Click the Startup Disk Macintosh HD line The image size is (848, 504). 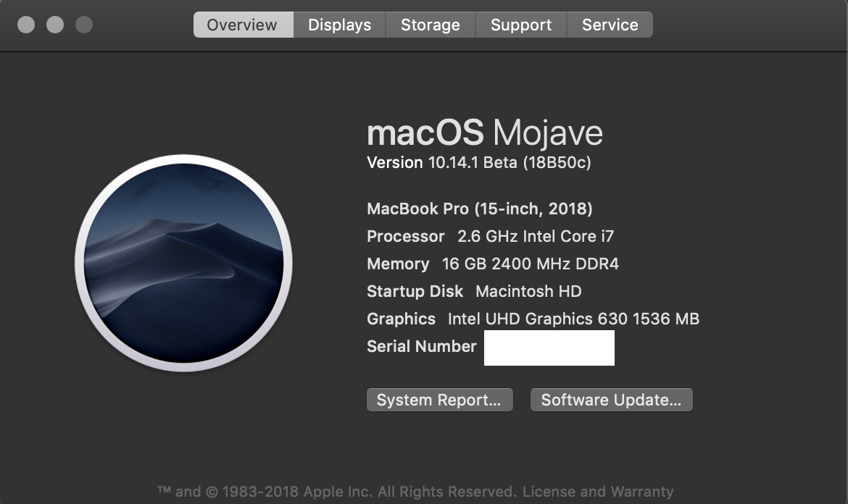[x=474, y=291]
